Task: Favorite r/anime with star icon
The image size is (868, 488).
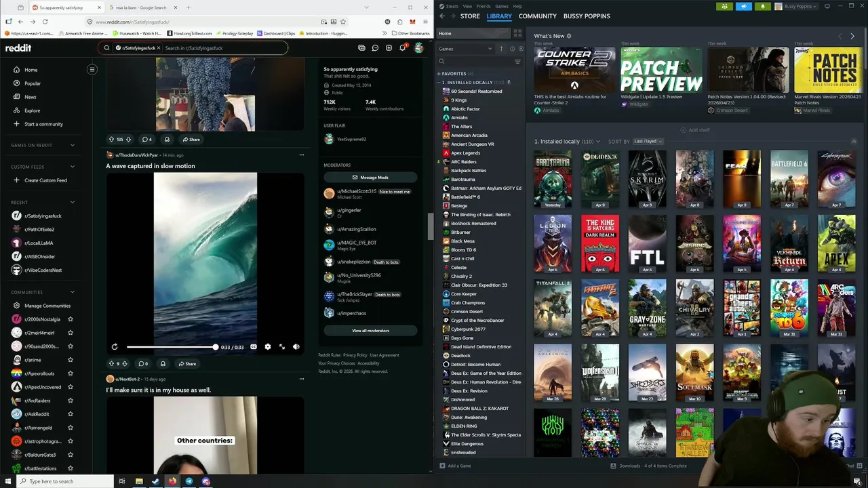Action: 71,360
